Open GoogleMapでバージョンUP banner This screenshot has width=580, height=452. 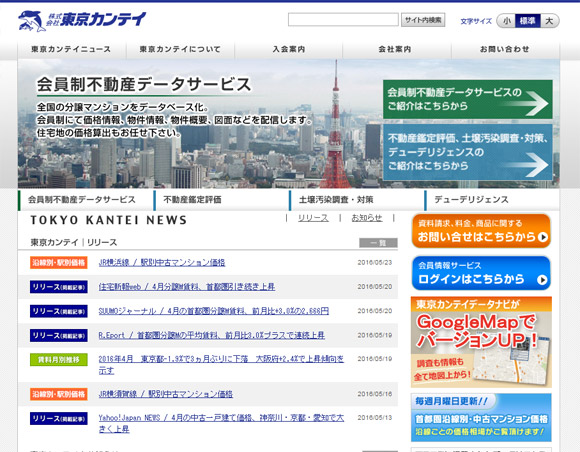click(x=481, y=342)
